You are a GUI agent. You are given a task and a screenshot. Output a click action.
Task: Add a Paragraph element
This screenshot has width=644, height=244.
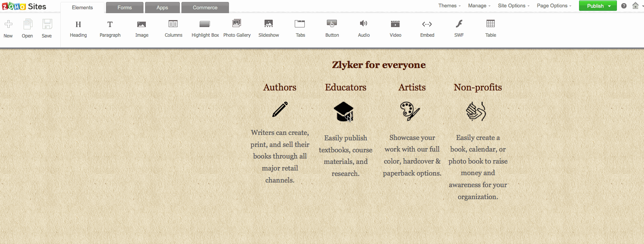click(x=110, y=28)
